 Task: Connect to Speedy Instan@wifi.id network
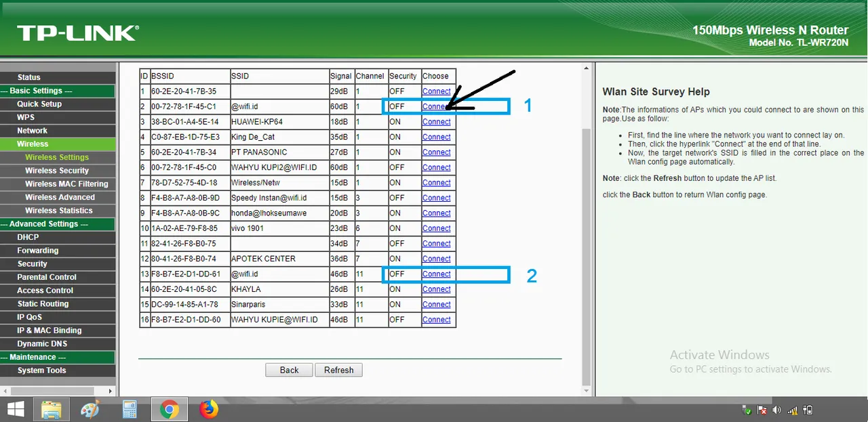[436, 198]
